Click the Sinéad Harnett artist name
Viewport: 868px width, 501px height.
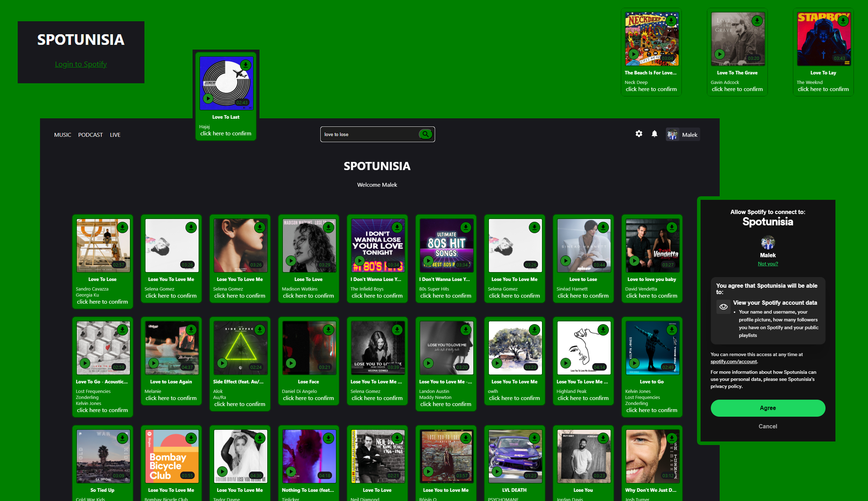[x=572, y=289]
